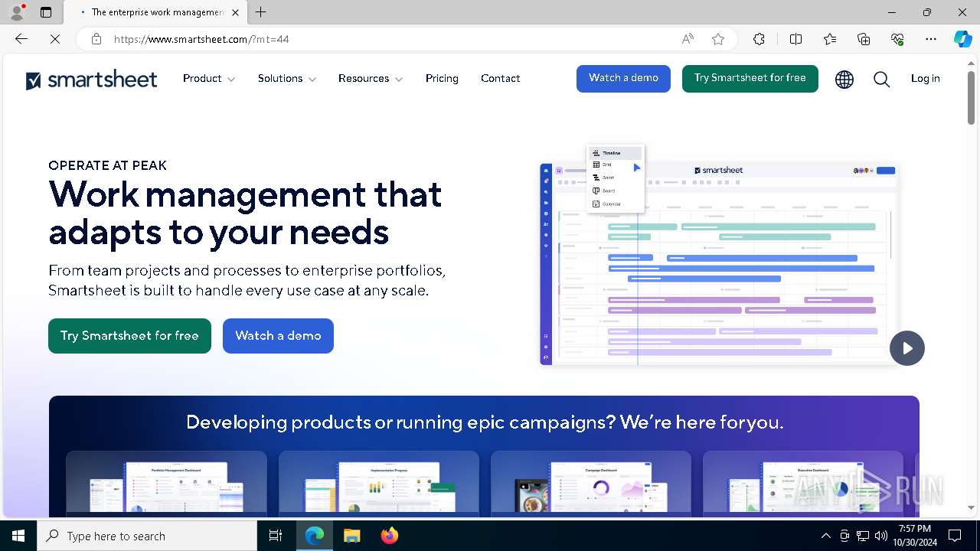
Task: Add this page to favorites
Action: click(x=717, y=39)
